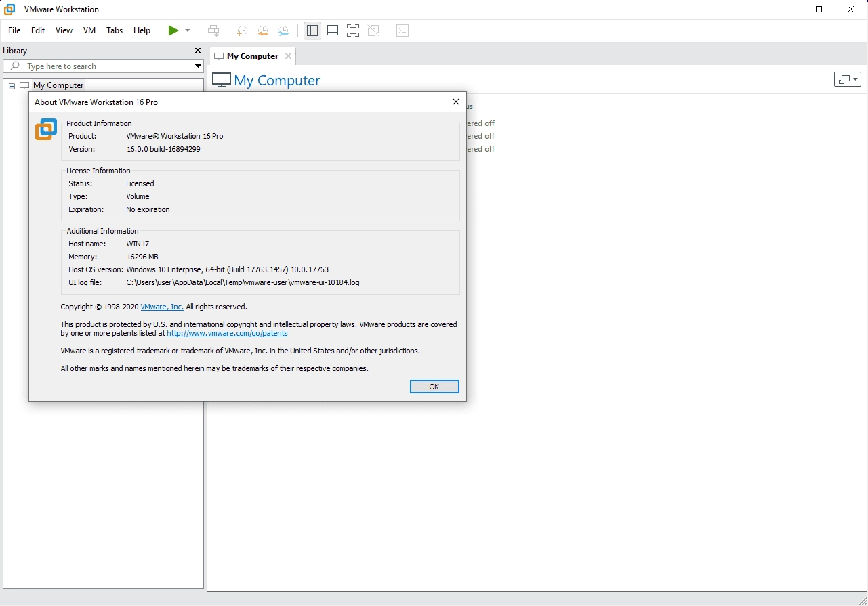Click the host name value WIN-i7
The image size is (868, 606).
click(x=138, y=244)
